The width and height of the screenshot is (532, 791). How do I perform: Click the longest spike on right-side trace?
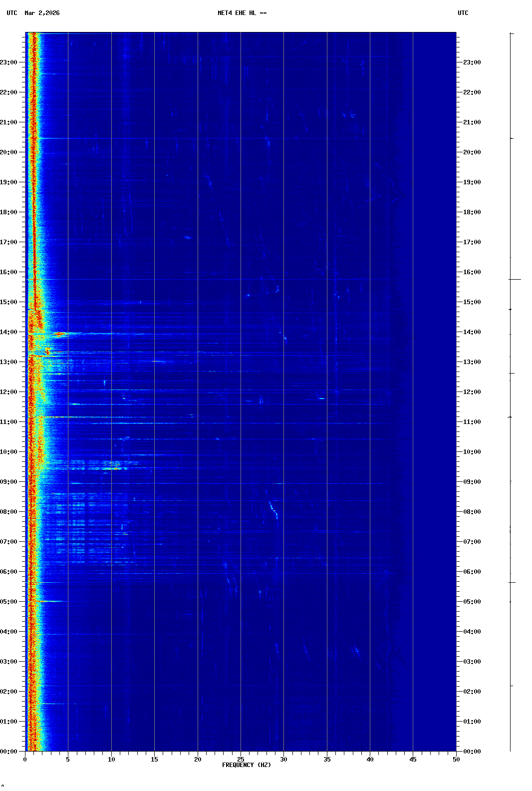(516, 280)
